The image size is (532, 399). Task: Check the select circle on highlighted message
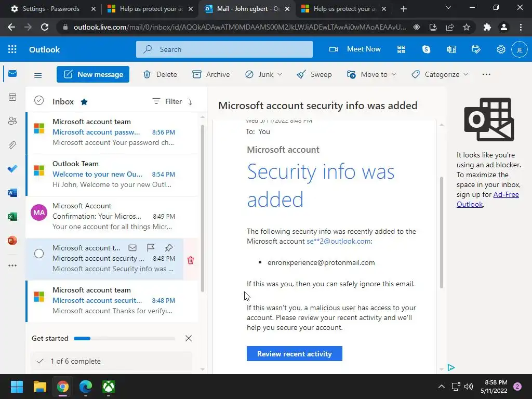click(39, 254)
